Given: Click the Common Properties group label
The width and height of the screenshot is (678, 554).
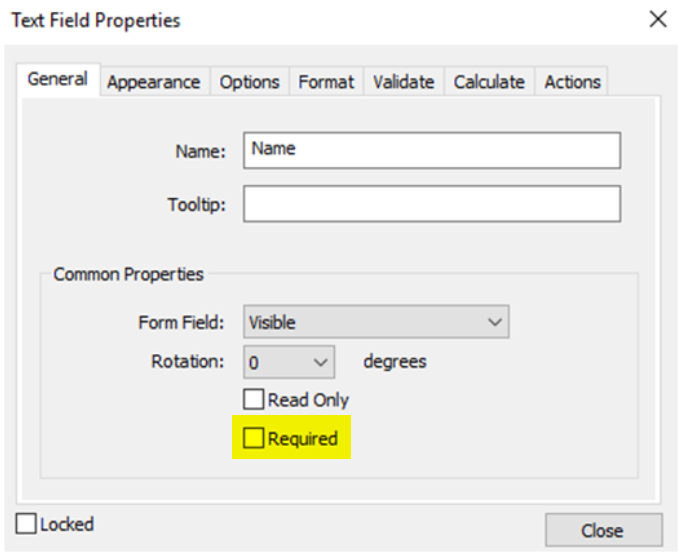Looking at the screenshot, I should point(128,274).
